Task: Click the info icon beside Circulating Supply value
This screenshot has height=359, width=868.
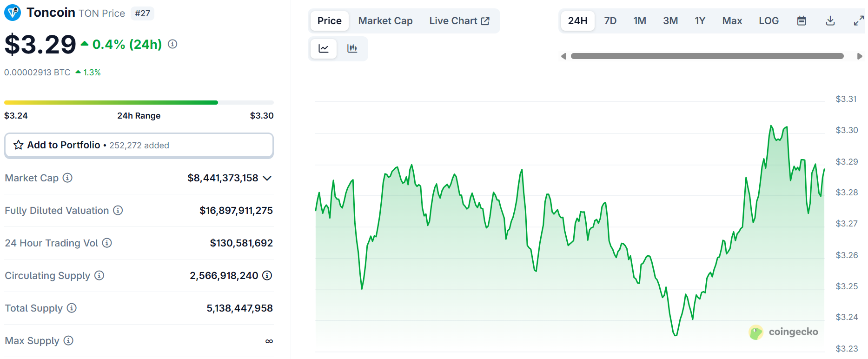Action: click(x=267, y=276)
